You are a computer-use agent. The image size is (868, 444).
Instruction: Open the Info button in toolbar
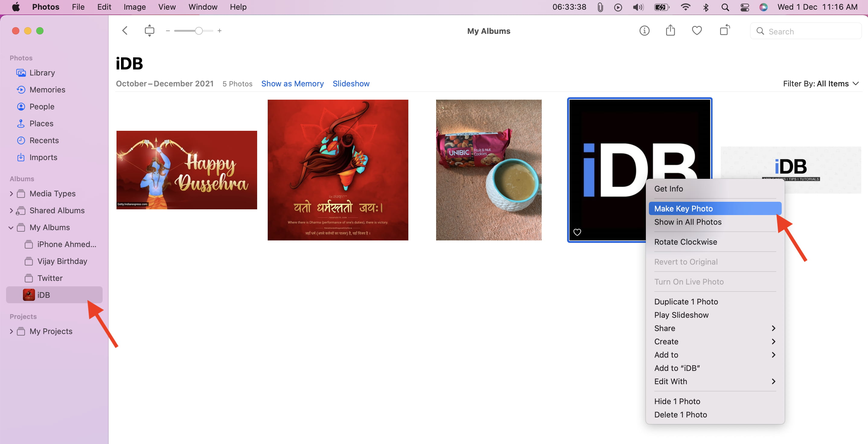[x=644, y=31]
